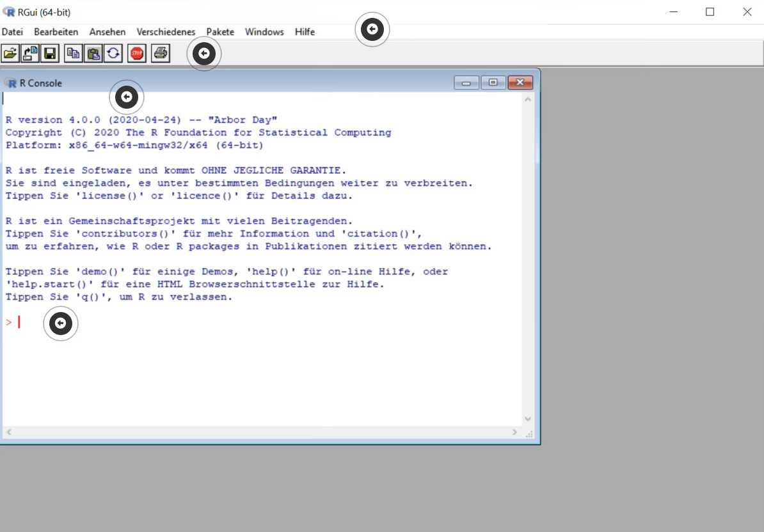
Task: Click the R icon on the Console title bar
Action: 10,82
